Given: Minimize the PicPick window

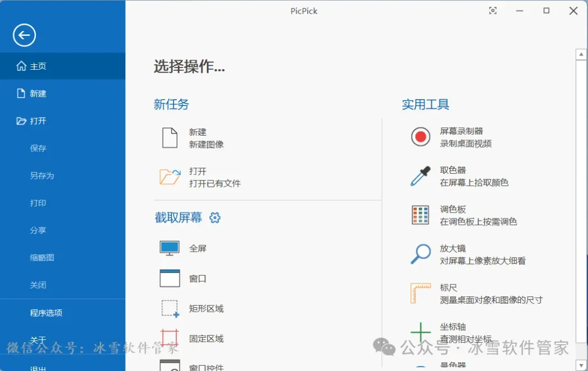Looking at the screenshot, I should click(x=519, y=11).
